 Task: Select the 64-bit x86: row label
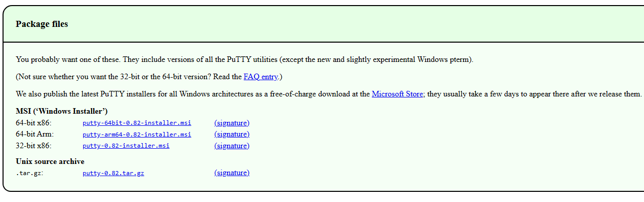click(33, 123)
